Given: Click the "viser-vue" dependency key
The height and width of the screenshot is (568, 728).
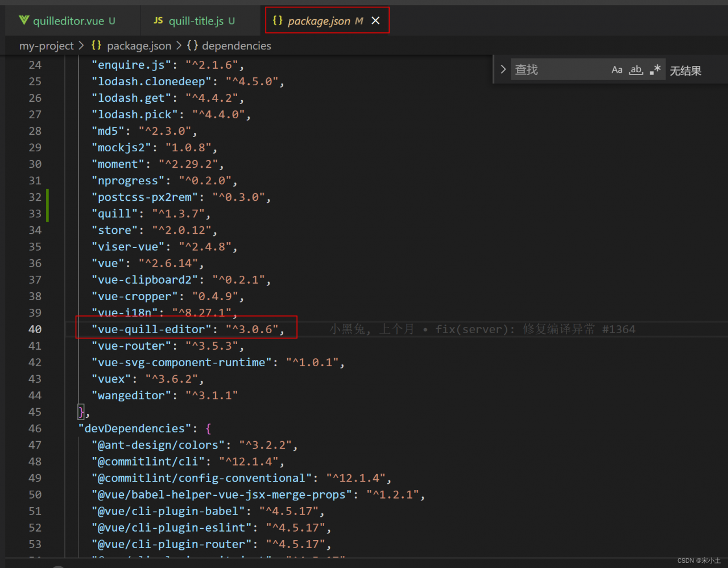Looking at the screenshot, I should (128, 247).
